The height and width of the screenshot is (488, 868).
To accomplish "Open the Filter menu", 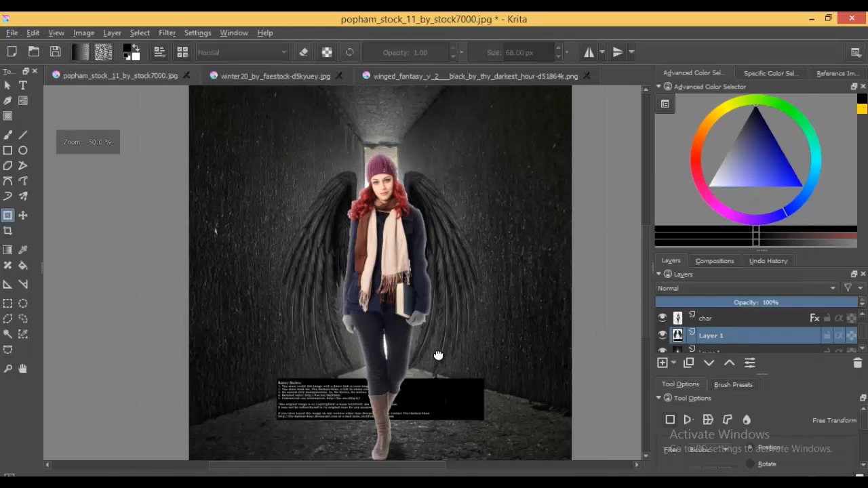I will click(x=167, y=33).
